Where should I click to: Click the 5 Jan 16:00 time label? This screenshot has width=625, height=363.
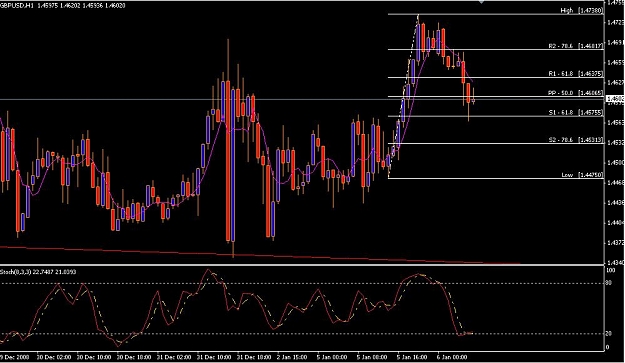(x=412, y=357)
